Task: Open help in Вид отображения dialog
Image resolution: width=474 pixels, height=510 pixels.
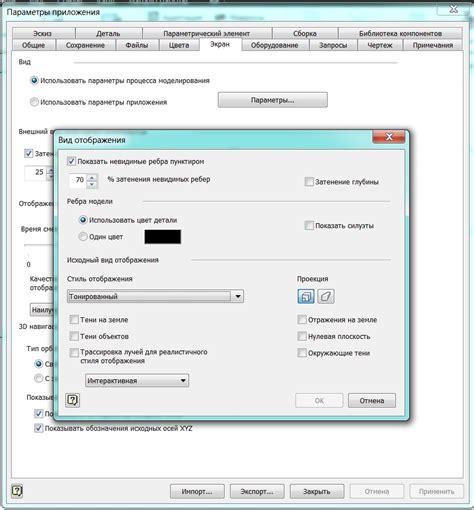Action: pos(72,400)
